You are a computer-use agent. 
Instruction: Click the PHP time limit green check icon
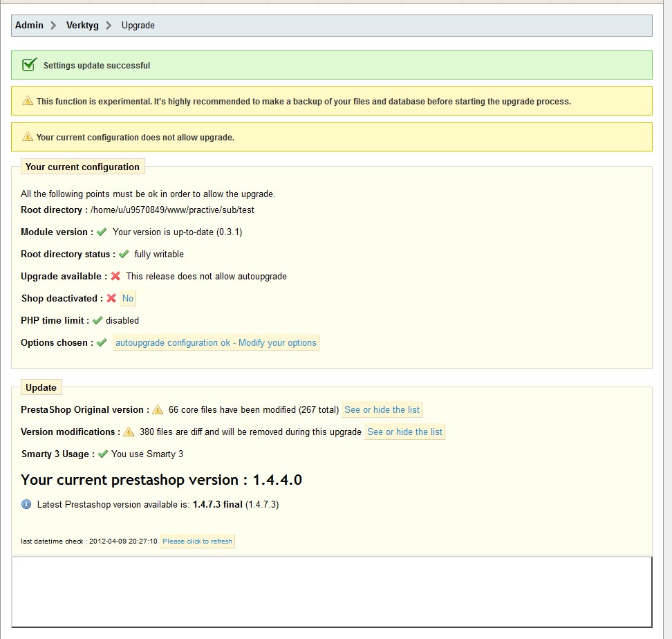(97, 320)
